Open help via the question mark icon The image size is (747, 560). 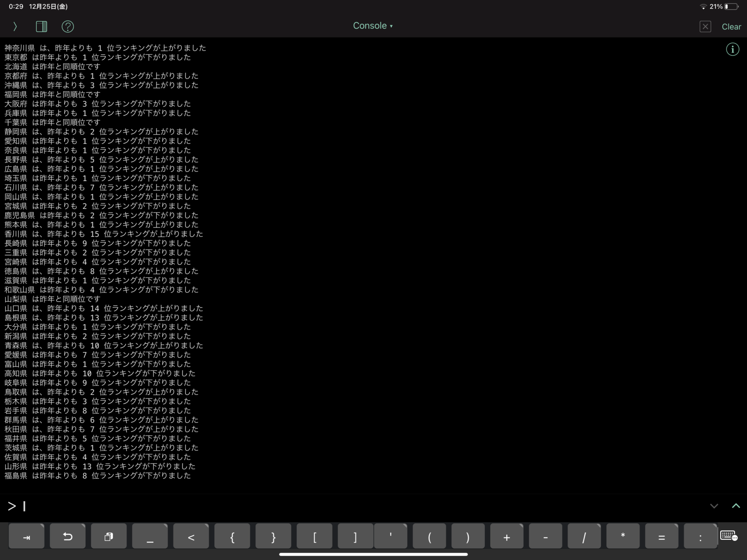tap(68, 26)
